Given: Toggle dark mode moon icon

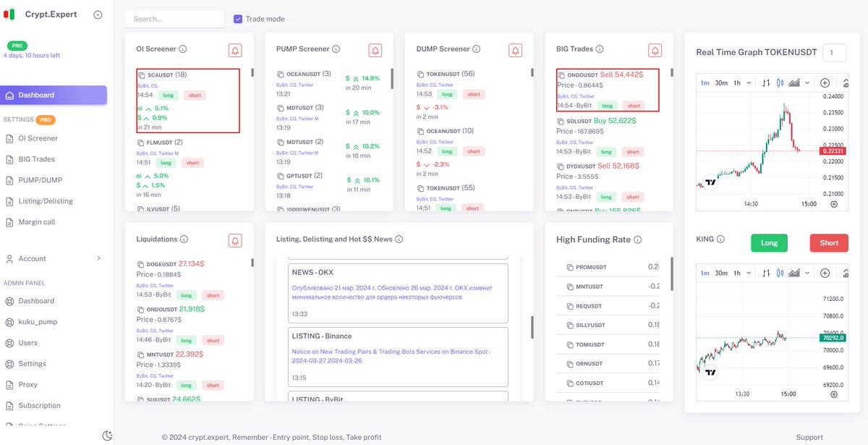Looking at the screenshot, I should [x=107, y=436].
